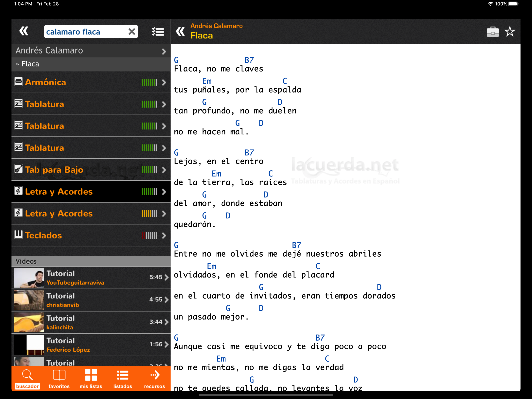Tap the first Tablatura chevron
The height and width of the screenshot is (399, 532).
[x=164, y=104]
